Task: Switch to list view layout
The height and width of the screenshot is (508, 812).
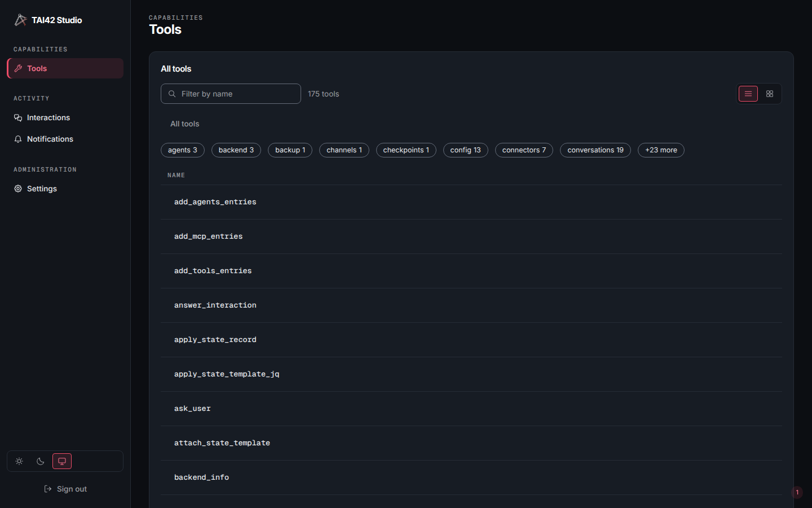Action: pyautogui.click(x=748, y=94)
